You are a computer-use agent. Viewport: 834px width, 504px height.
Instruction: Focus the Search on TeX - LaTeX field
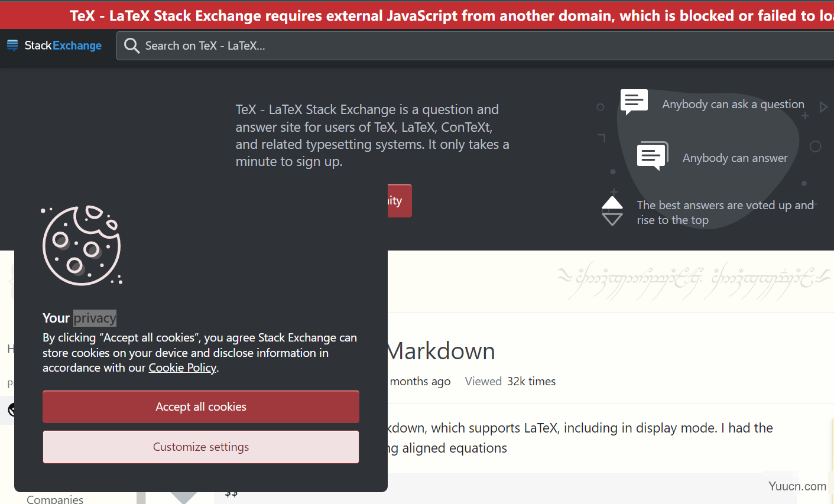pyautogui.click(x=475, y=46)
